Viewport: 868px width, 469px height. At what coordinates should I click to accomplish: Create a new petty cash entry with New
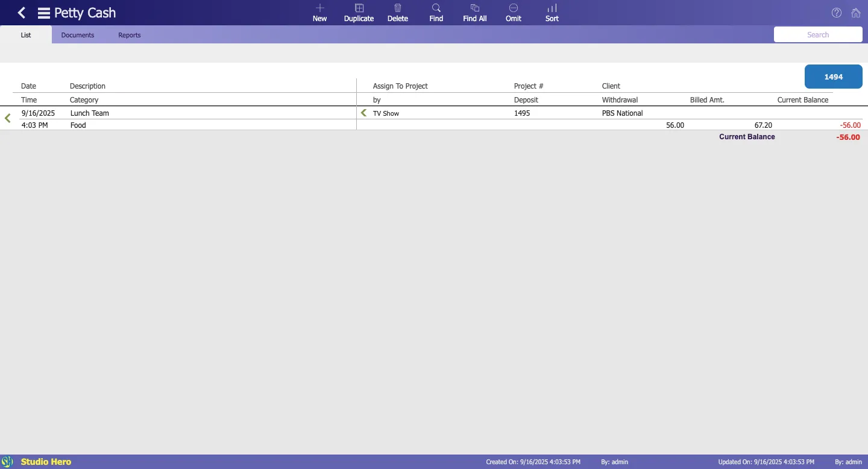click(x=319, y=13)
